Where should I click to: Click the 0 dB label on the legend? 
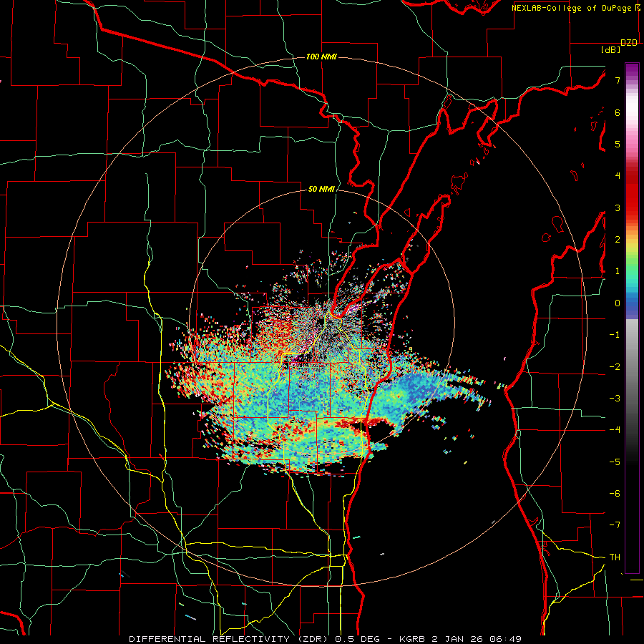[618, 303]
